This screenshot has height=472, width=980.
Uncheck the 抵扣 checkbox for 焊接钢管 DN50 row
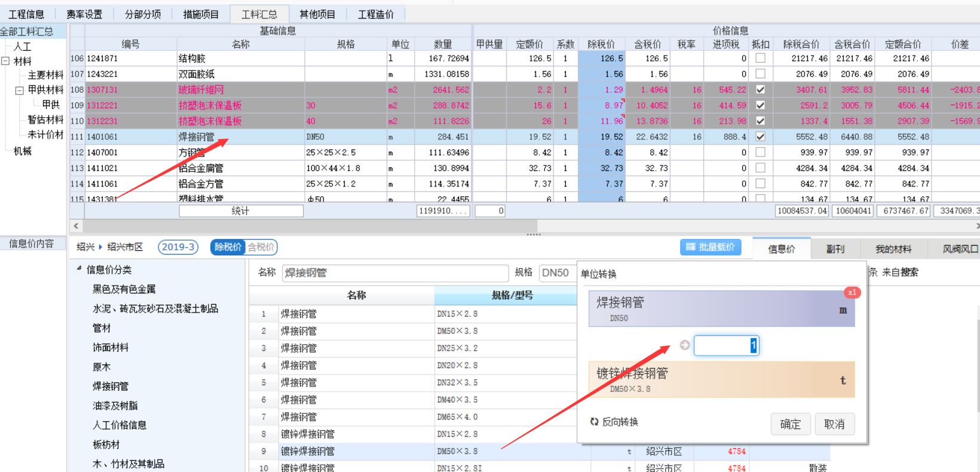pos(760,136)
